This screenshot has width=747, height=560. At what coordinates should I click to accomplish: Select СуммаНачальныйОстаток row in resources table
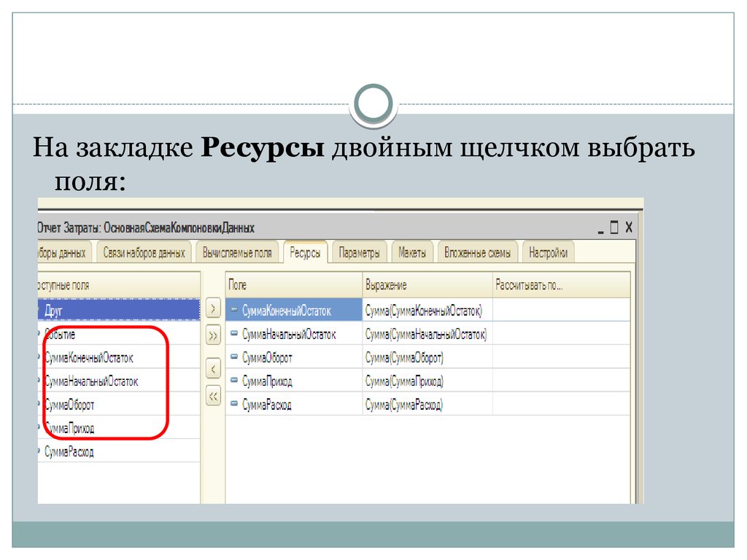pos(427,333)
